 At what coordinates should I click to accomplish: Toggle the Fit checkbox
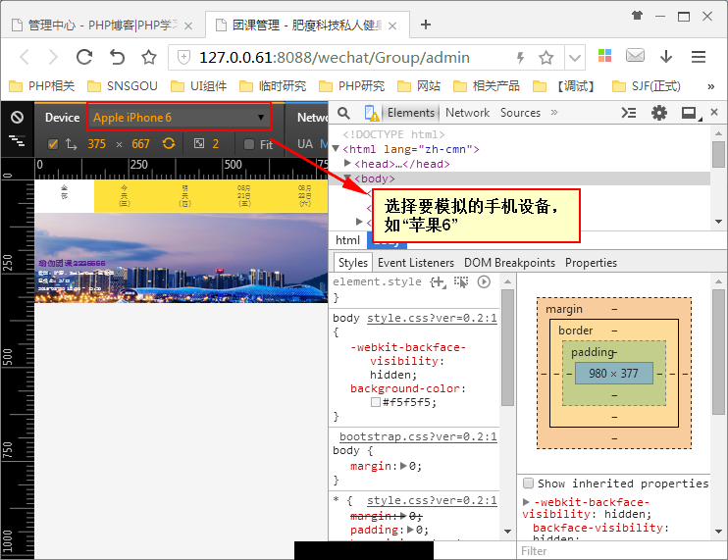tap(249, 144)
